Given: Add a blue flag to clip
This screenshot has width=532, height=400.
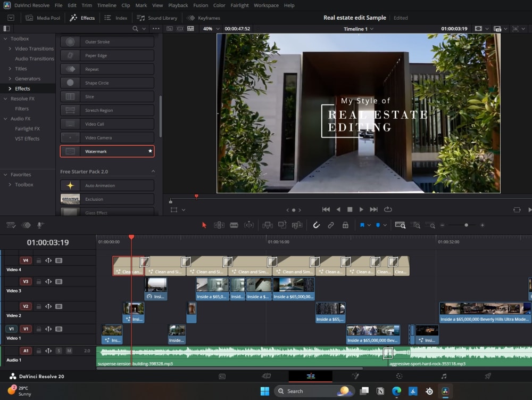Looking at the screenshot, I should tap(362, 225).
